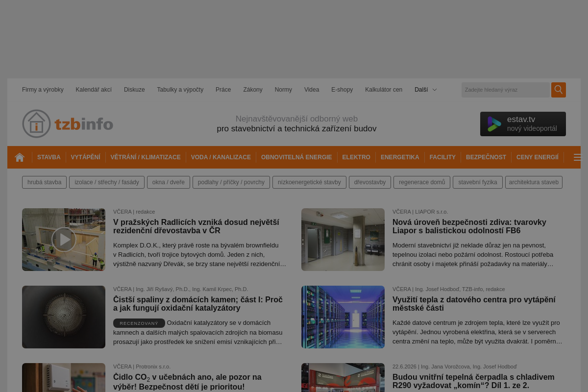Open data center server room thumbnail
588x392 pixels.
(x=343, y=317)
